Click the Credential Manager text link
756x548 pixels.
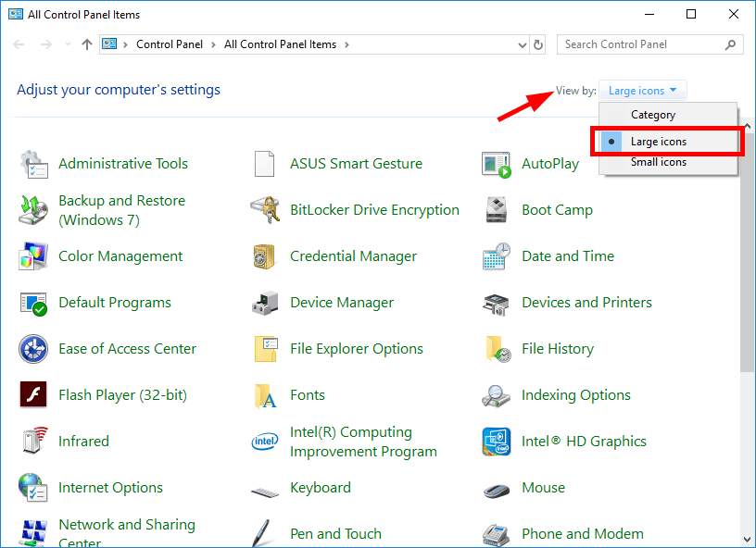coord(353,256)
